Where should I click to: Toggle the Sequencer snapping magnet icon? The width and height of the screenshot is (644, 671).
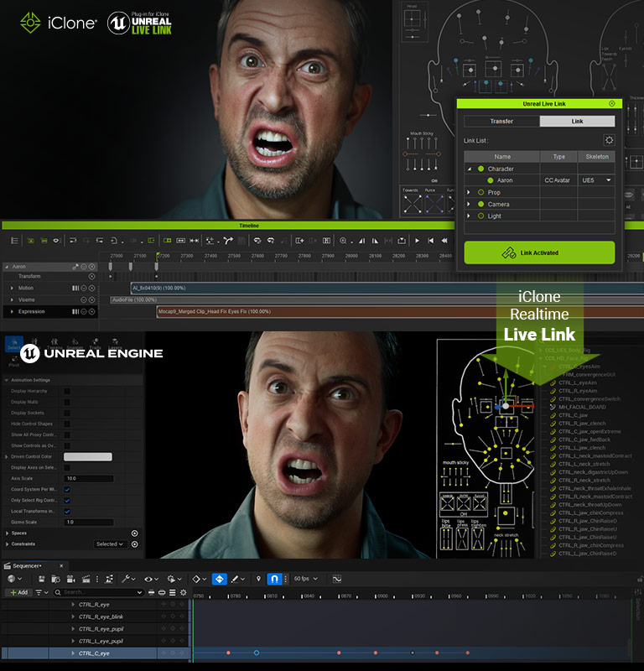pos(273,579)
